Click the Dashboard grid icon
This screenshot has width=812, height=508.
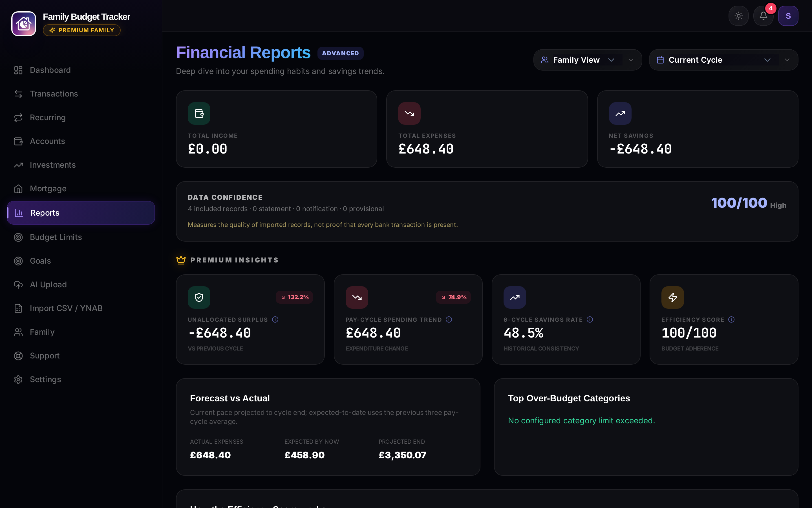(x=18, y=70)
